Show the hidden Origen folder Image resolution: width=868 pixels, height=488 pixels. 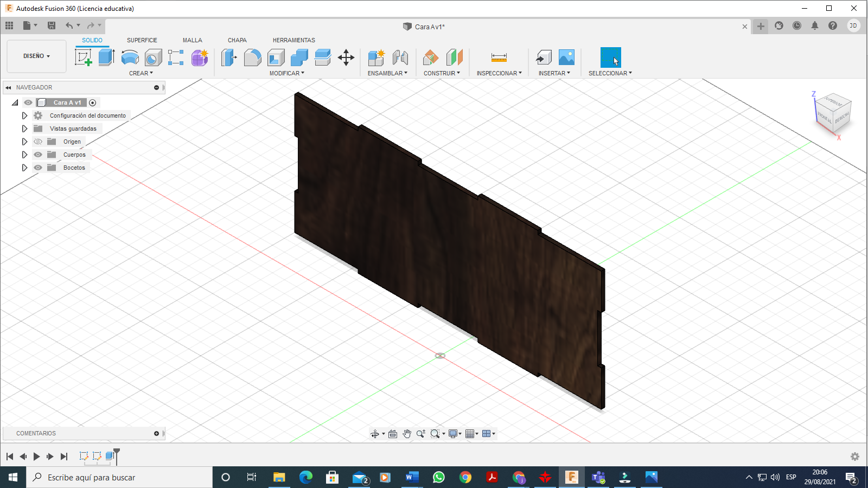pos(38,142)
